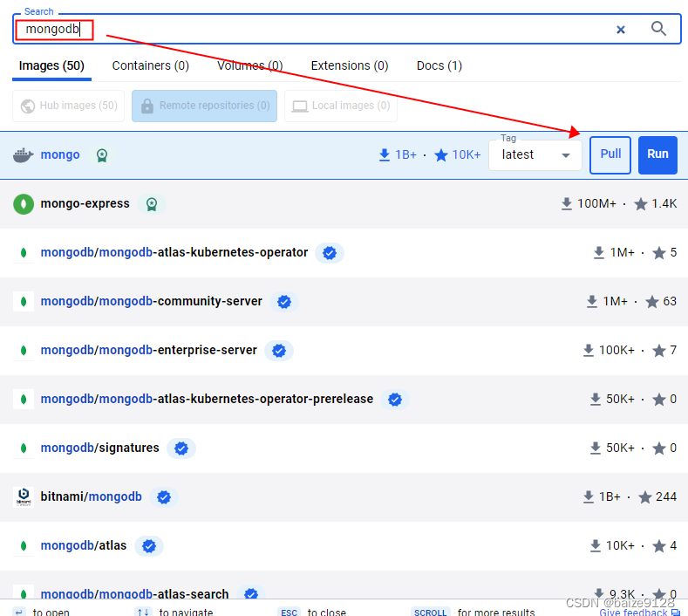
Task: Click verified badge beside mongodb/atlas
Action: coord(149,545)
